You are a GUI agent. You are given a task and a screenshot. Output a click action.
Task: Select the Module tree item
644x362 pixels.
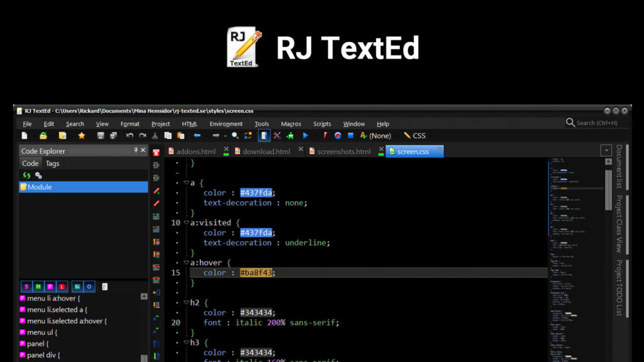84,187
